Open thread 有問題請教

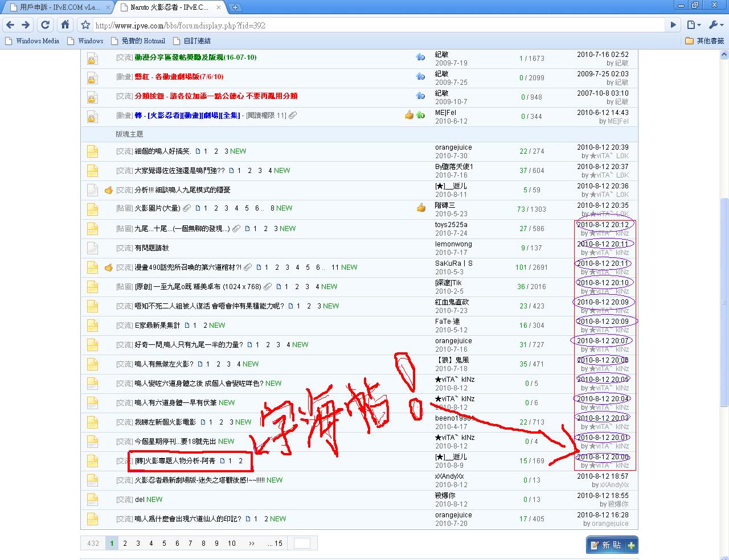coord(151,248)
